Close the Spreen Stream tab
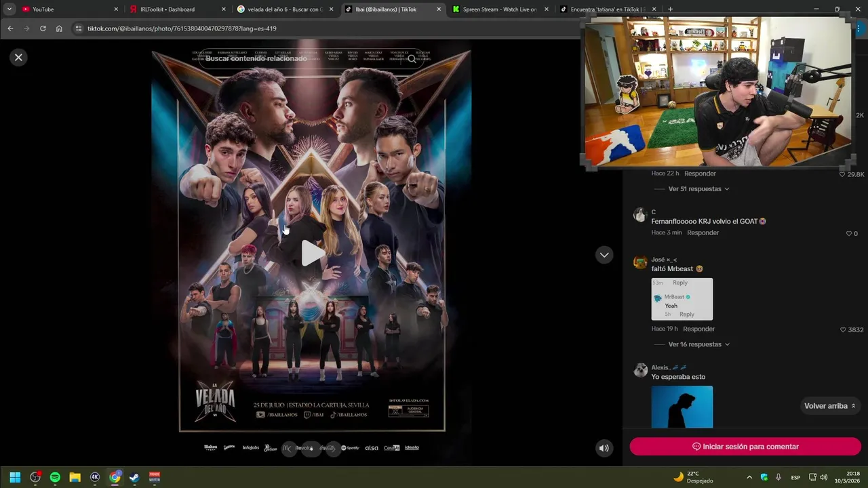This screenshot has height=488, width=868. pyautogui.click(x=547, y=9)
